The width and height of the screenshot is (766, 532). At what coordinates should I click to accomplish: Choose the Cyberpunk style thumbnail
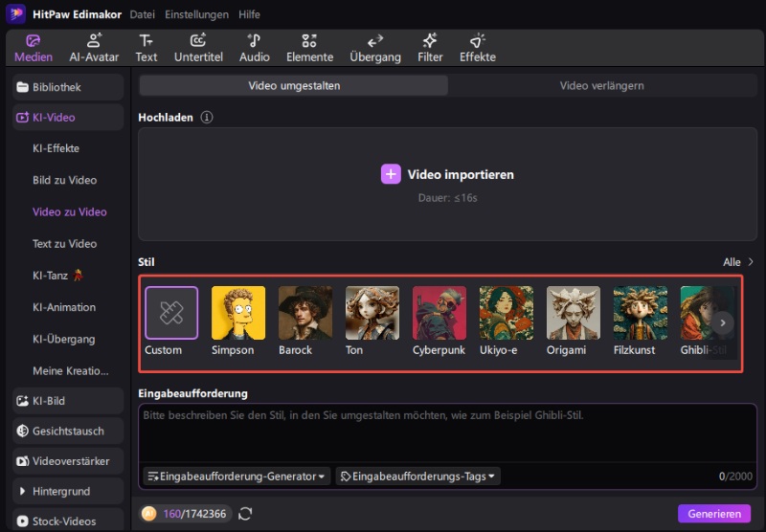439,313
